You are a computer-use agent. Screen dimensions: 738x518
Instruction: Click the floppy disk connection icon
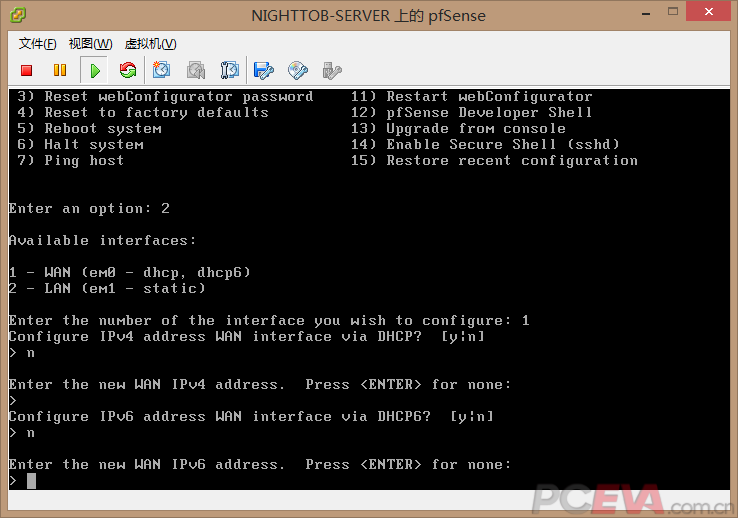264,70
